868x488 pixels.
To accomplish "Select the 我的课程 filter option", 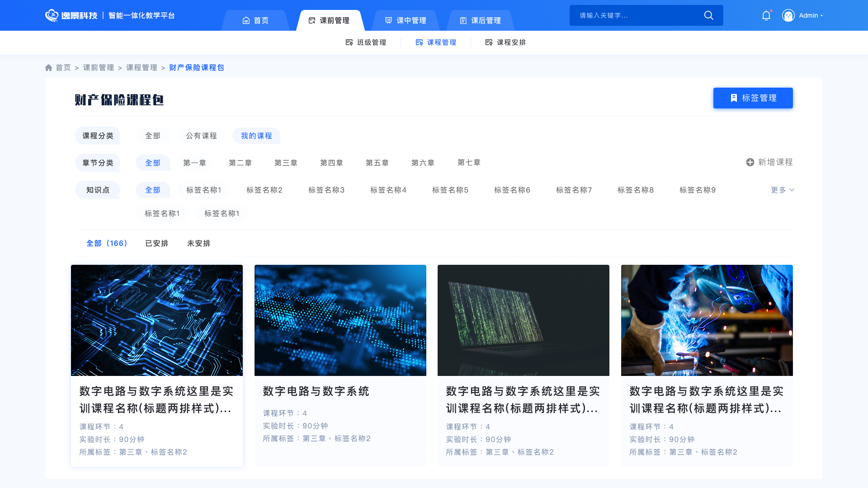I will [256, 136].
